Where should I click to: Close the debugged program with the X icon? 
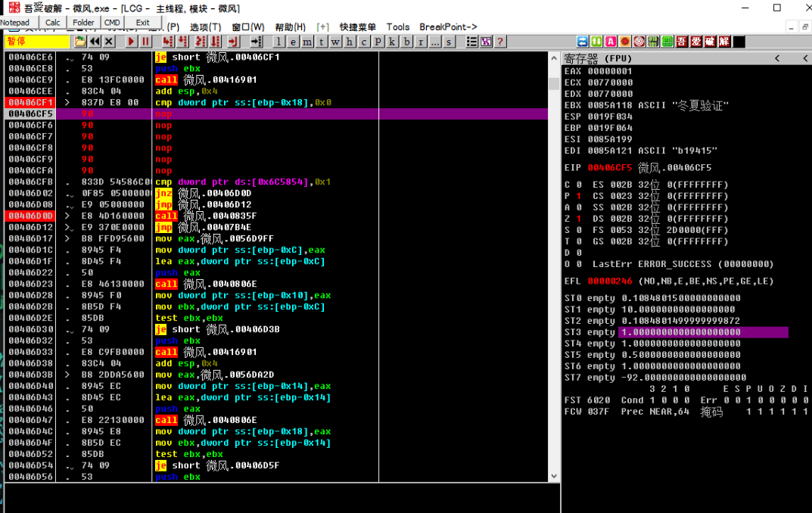pos(109,42)
